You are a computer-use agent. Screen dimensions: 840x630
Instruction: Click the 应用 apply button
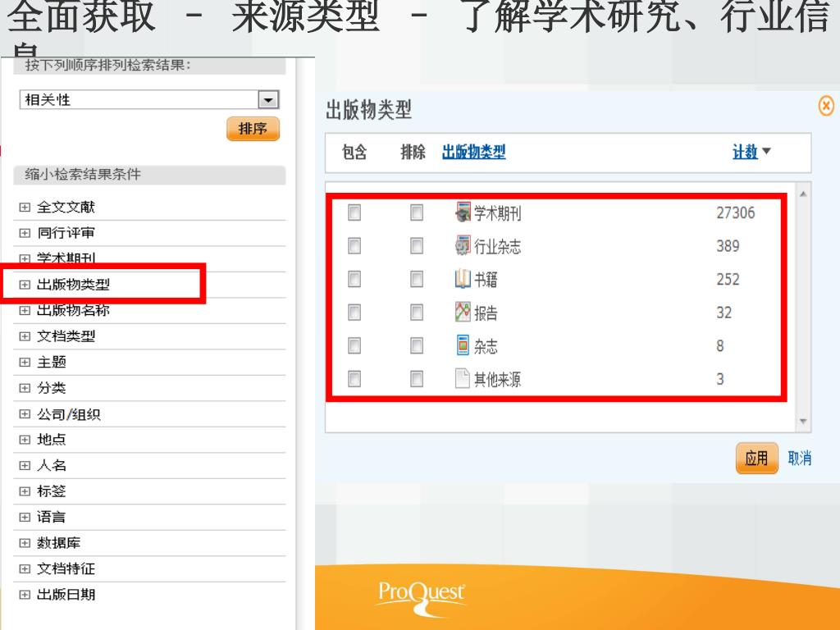[756, 458]
